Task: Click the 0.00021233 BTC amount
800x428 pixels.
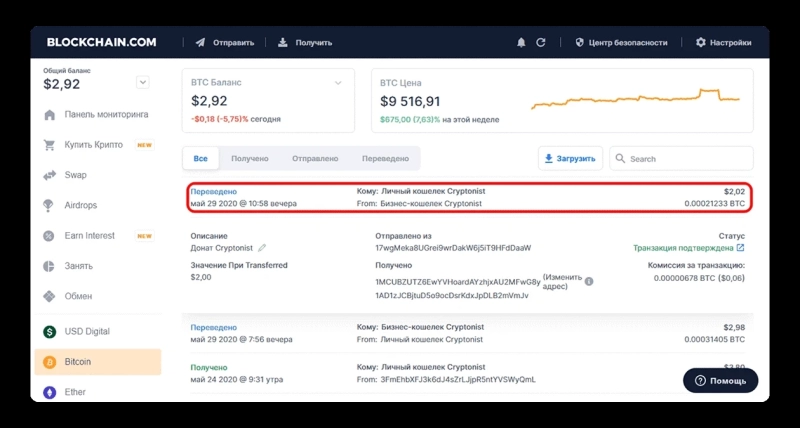Action: coord(715,204)
